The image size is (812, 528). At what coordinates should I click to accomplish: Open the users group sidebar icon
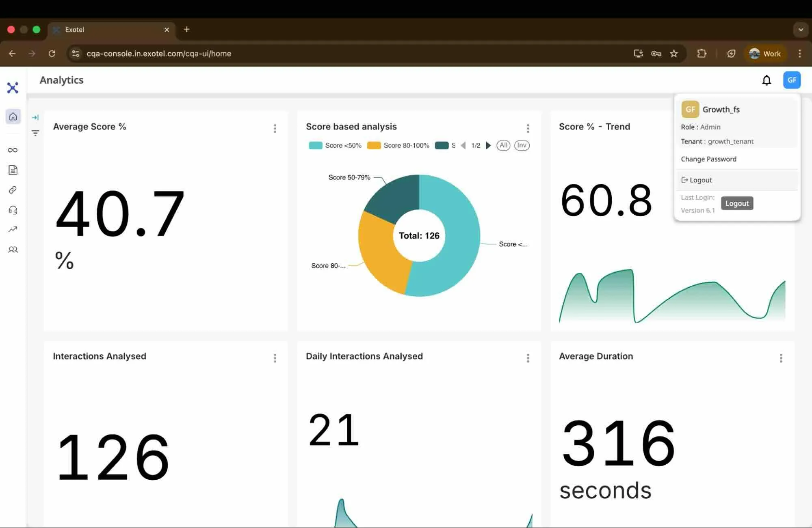(x=13, y=250)
